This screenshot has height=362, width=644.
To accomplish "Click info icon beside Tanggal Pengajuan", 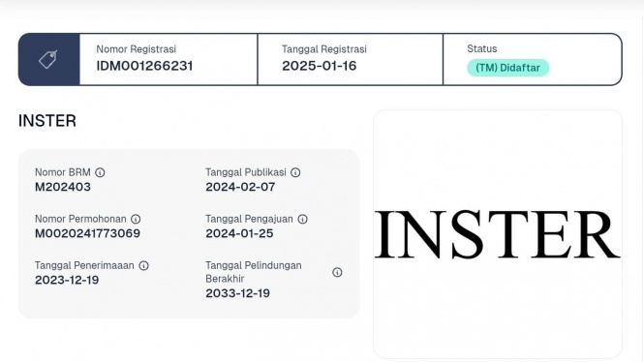I will click(x=303, y=219).
